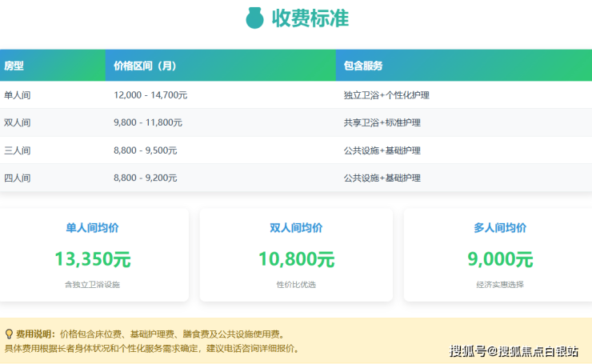Click the 四人间 row label
The width and height of the screenshot is (592, 364).
coord(18,178)
